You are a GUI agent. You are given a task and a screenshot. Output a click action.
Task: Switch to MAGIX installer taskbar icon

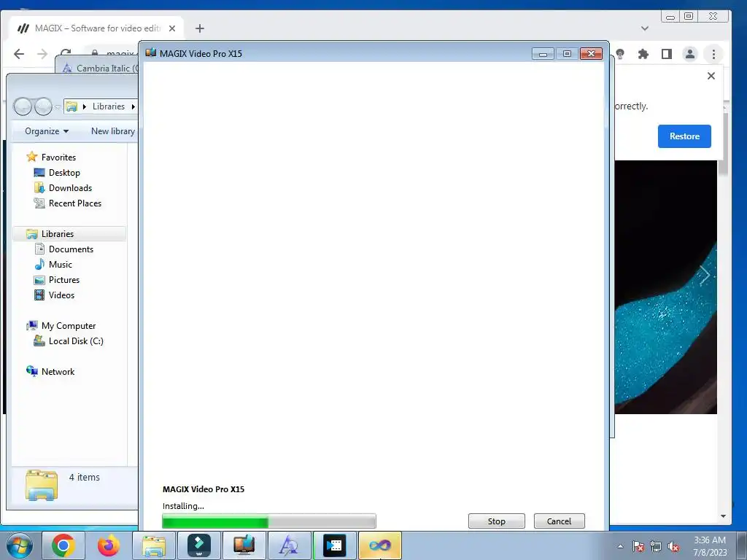coord(244,545)
